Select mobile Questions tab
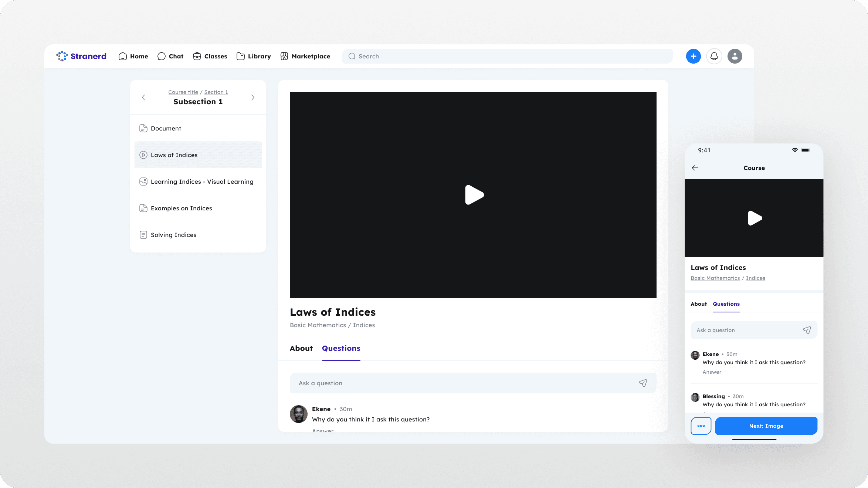868x488 pixels. (x=726, y=304)
